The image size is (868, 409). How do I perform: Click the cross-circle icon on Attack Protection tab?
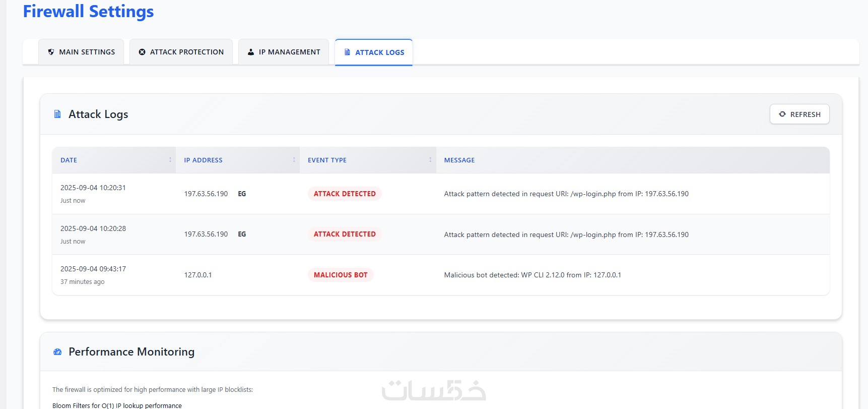click(142, 52)
